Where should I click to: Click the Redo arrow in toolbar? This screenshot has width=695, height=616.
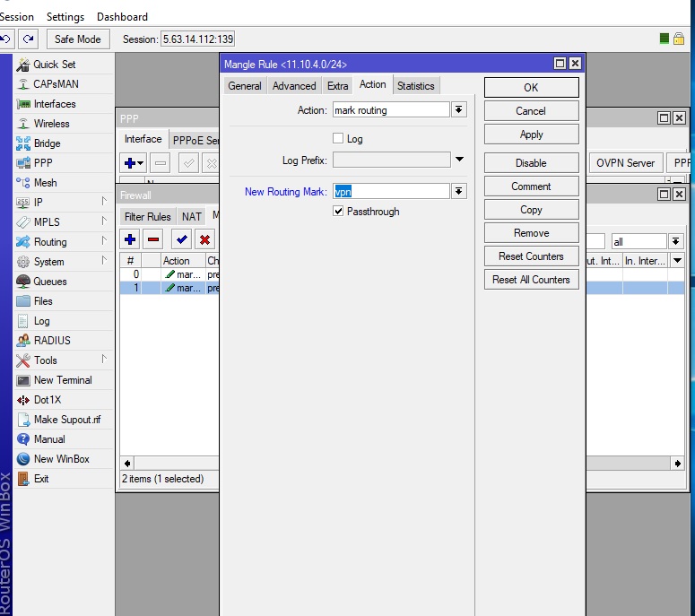point(29,39)
